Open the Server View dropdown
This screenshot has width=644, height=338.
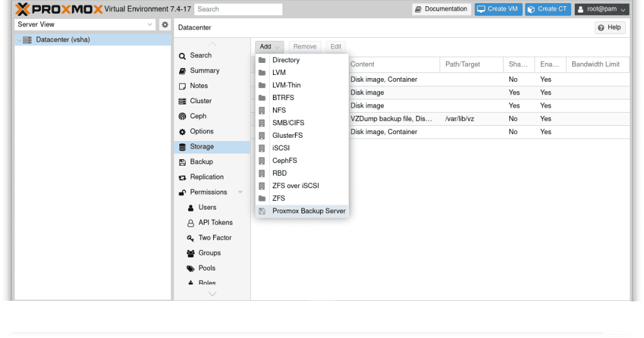(86, 25)
